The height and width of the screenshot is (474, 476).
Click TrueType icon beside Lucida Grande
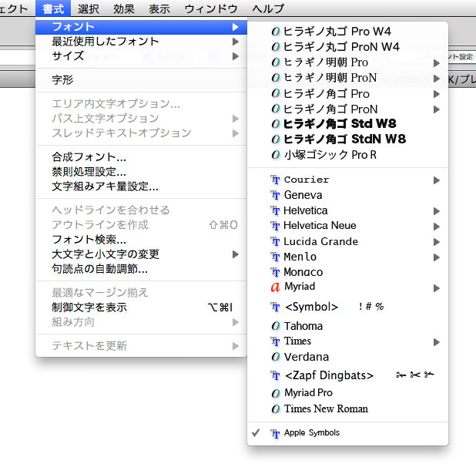pos(275,241)
